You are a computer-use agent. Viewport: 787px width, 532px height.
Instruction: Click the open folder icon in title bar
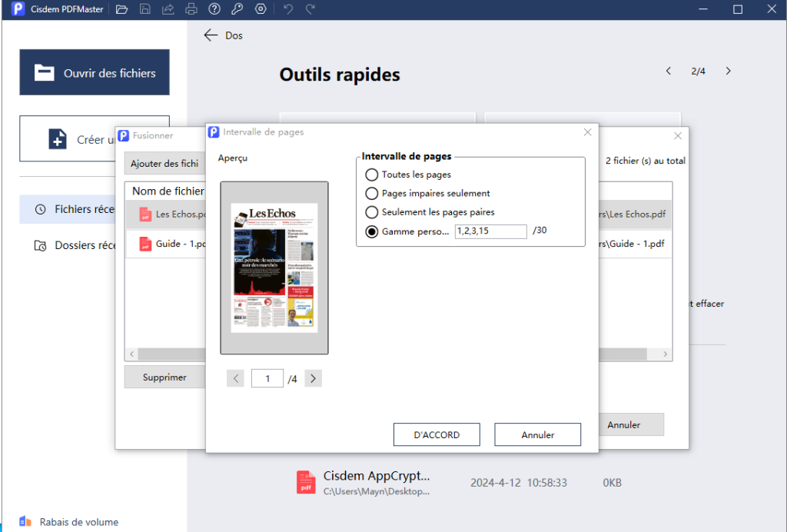tap(121, 9)
